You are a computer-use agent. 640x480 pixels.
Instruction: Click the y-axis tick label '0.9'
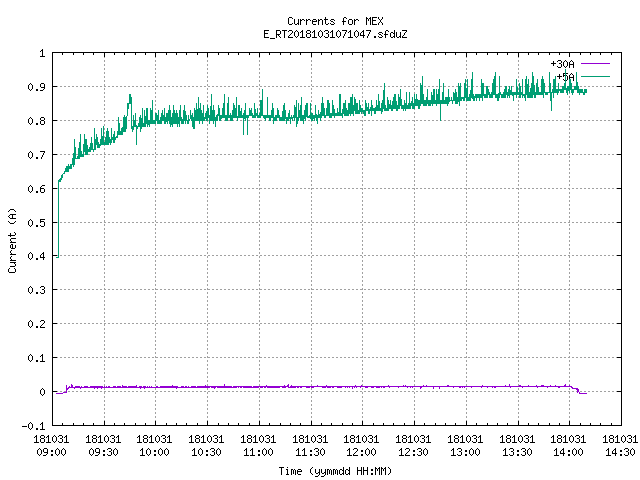36,87
